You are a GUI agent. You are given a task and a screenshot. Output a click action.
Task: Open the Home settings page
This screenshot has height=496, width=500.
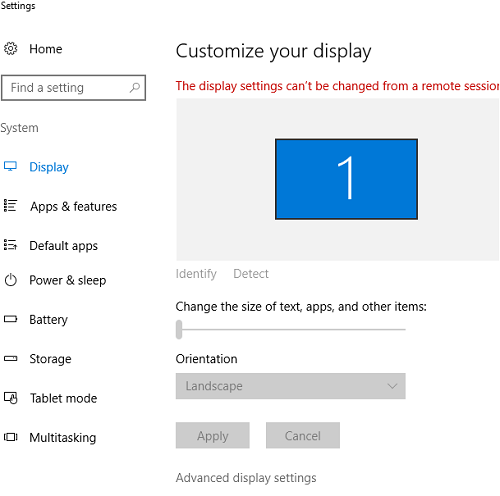click(46, 49)
